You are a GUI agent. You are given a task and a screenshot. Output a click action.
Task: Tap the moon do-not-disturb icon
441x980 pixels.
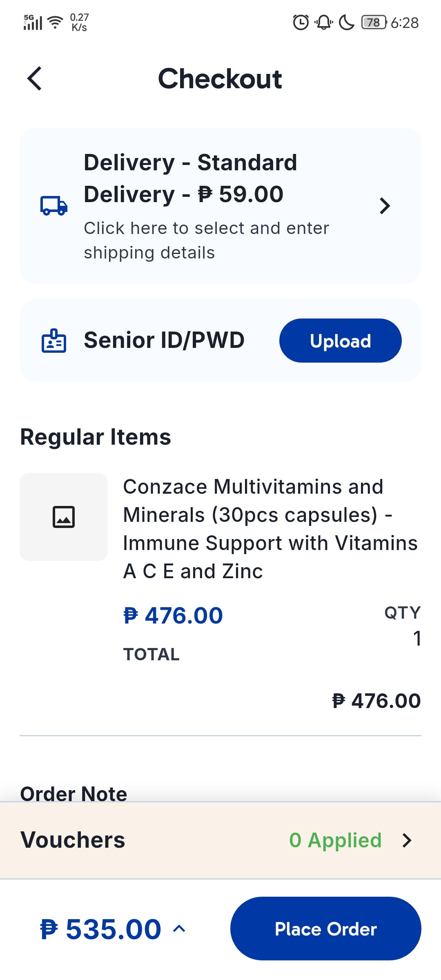click(347, 22)
